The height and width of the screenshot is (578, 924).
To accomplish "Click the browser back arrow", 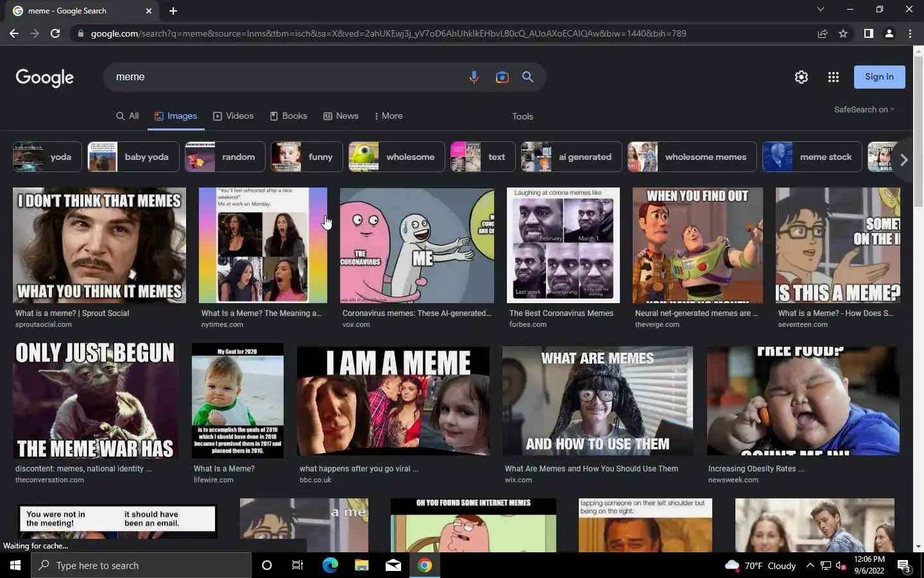I will [x=14, y=33].
